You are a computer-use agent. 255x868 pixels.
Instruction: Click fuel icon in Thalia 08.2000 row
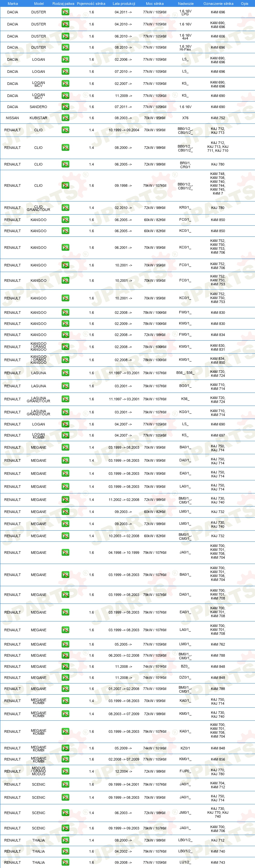(x=65, y=841)
